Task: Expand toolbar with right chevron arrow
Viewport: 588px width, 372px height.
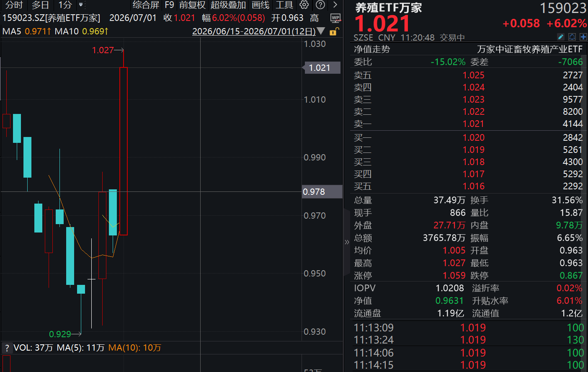Action: pyautogui.click(x=335, y=5)
